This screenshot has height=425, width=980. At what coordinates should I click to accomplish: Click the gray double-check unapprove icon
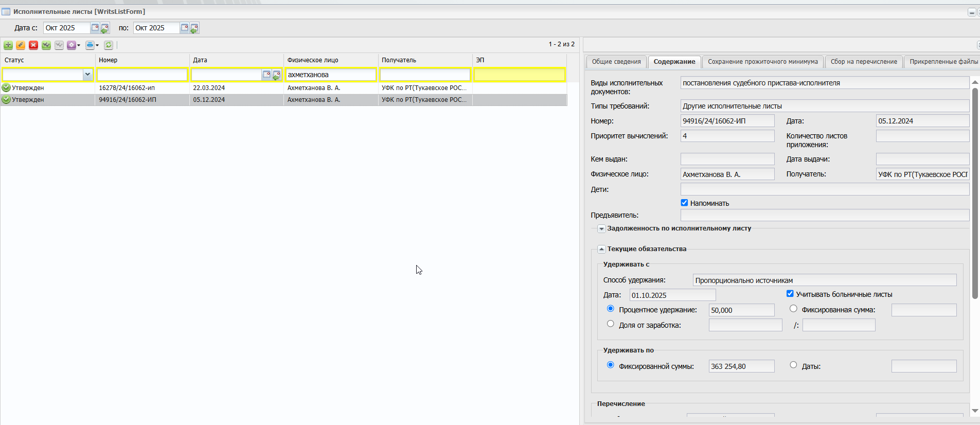click(x=59, y=45)
